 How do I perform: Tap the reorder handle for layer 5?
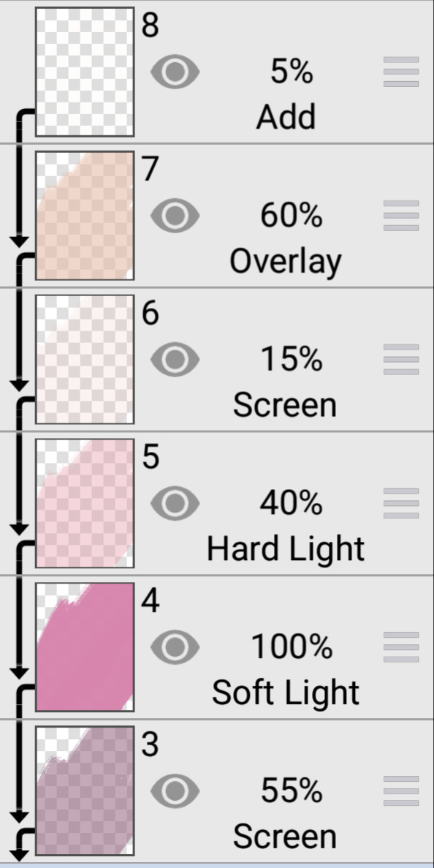(x=401, y=504)
